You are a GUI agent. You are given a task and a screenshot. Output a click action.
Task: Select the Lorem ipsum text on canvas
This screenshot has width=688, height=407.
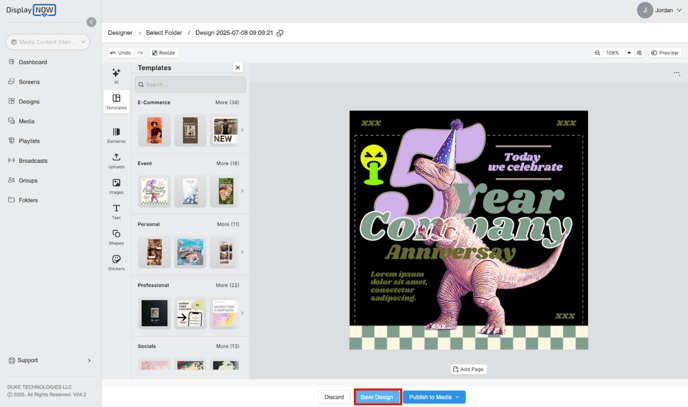(399, 286)
